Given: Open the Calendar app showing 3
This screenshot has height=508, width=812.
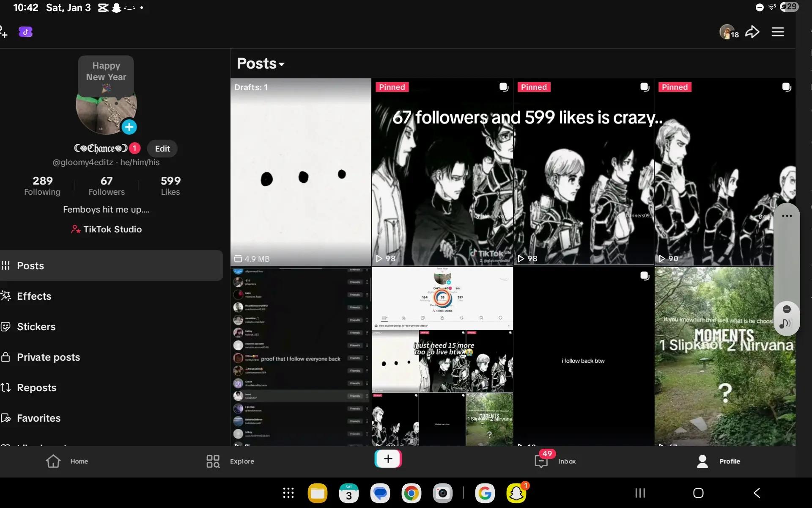Looking at the screenshot, I should coord(349,493).
